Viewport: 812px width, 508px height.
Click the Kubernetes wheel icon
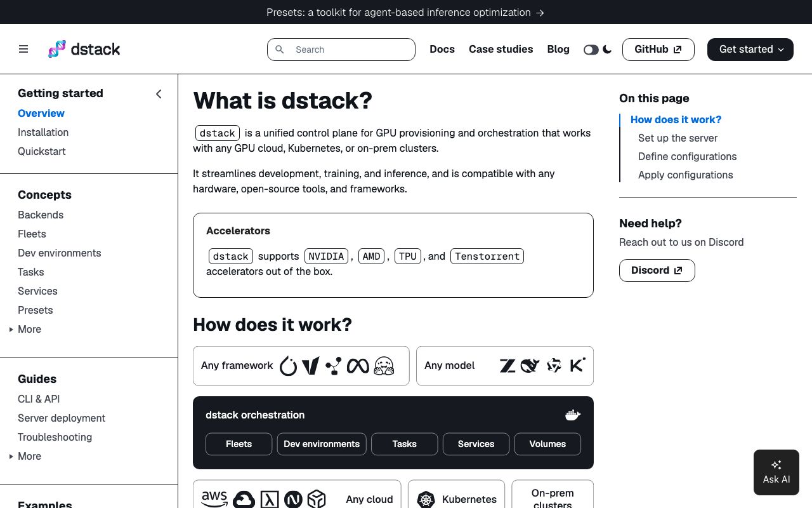pos(426,500)
